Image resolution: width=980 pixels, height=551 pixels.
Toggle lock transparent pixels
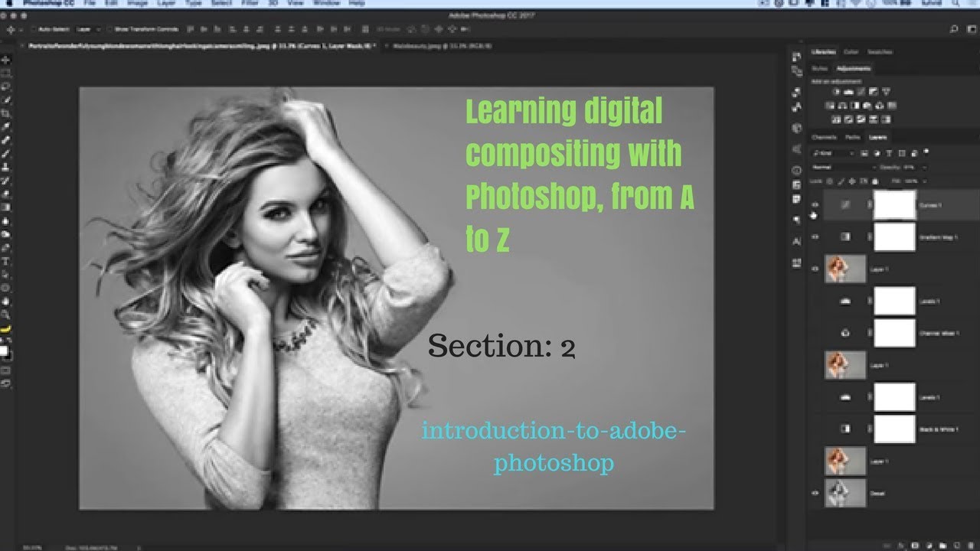coord(830,181)
